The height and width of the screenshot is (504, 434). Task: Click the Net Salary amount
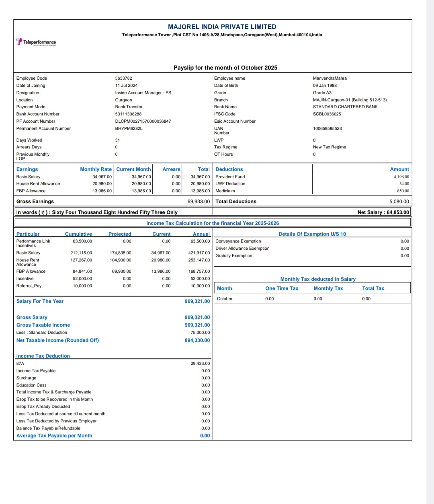383,212
